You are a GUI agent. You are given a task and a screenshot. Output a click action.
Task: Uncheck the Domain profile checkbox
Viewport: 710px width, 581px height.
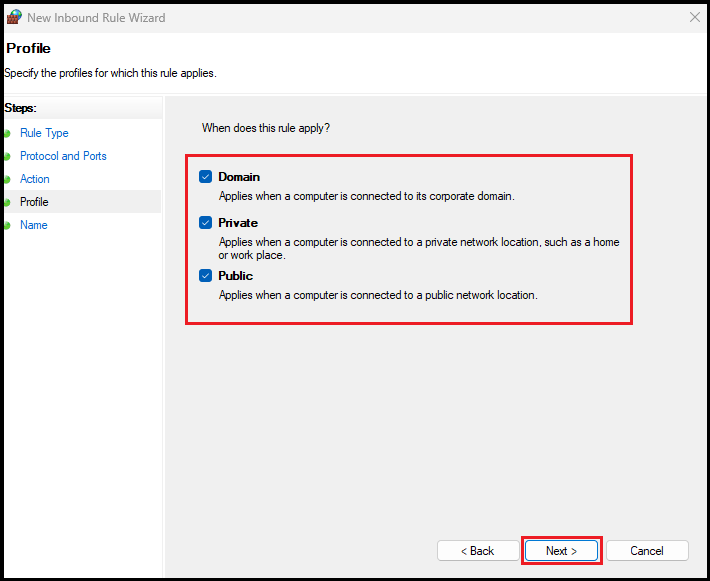[206, 177]
